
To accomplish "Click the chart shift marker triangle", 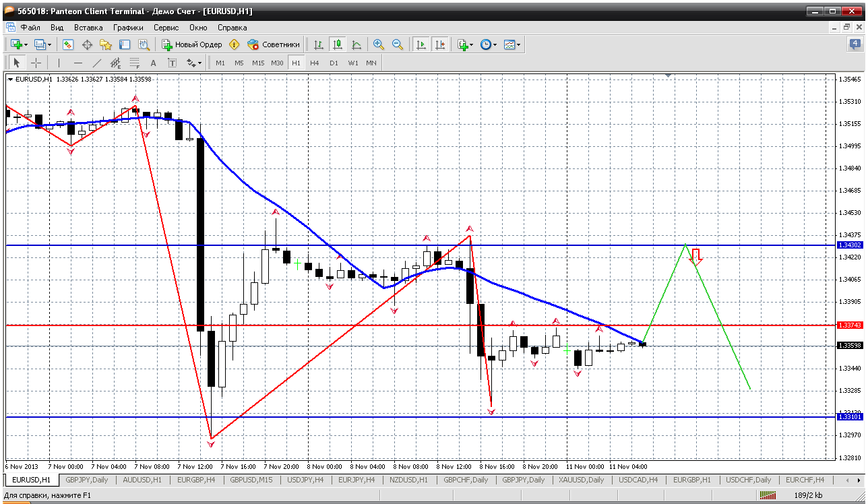I will click(668, 76).
